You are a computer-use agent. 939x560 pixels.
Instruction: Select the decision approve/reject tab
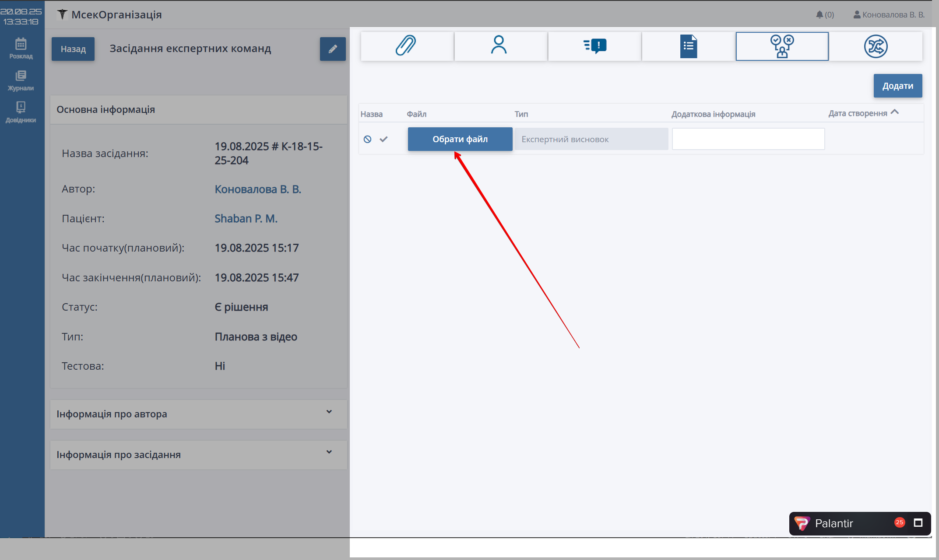tap(782, 46)
